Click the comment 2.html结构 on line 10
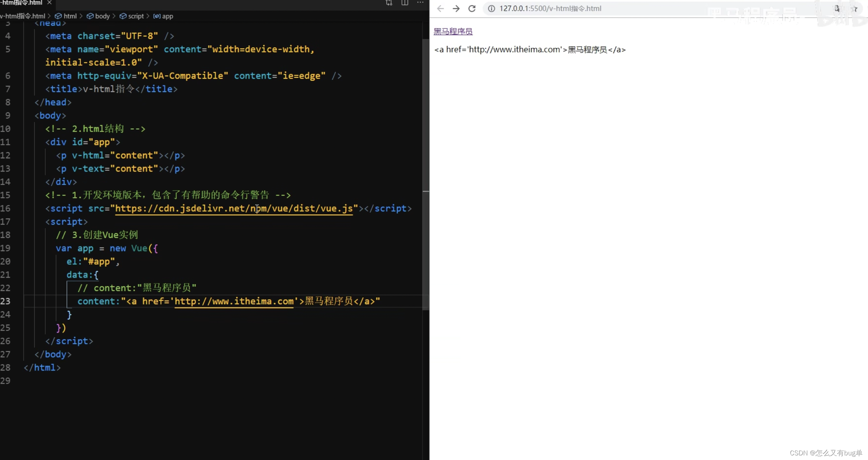The width and height of the screenshot is (868, 460). [x=95, y=129]
